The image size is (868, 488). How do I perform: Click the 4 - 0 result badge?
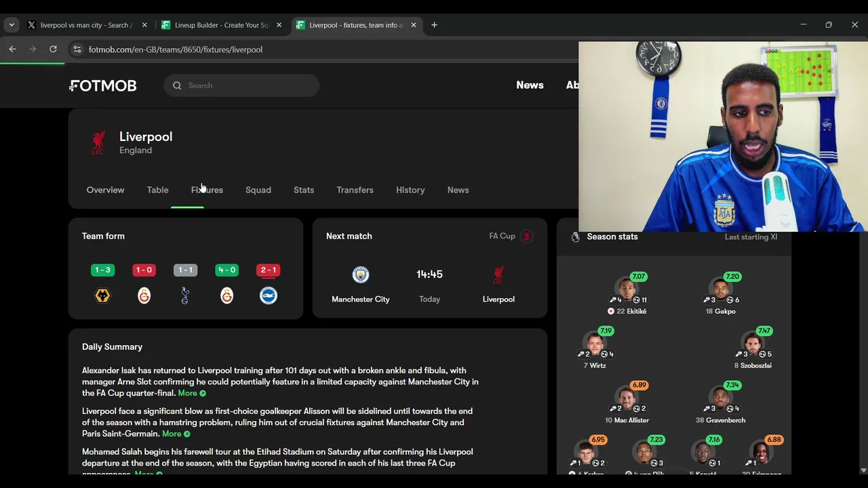(226, 270)
